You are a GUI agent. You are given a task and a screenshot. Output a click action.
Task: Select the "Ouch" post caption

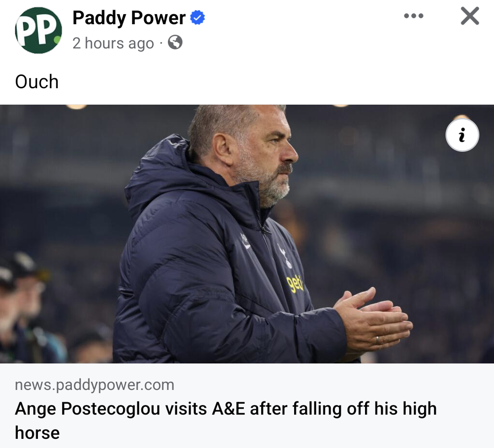[37, 82]
